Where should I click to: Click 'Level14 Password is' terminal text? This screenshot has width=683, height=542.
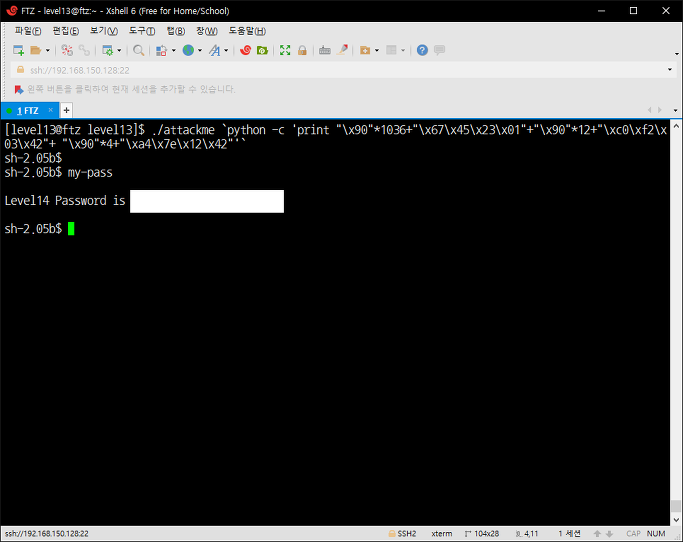pos(65,201)
